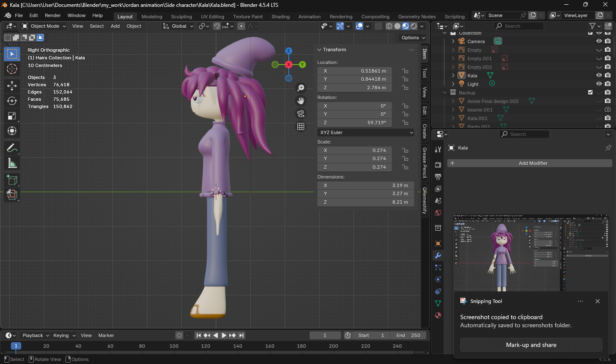The width and height of the screenshot is (616, 364).
Task: Open the Options dropdown in viewport
Action: 413,38
